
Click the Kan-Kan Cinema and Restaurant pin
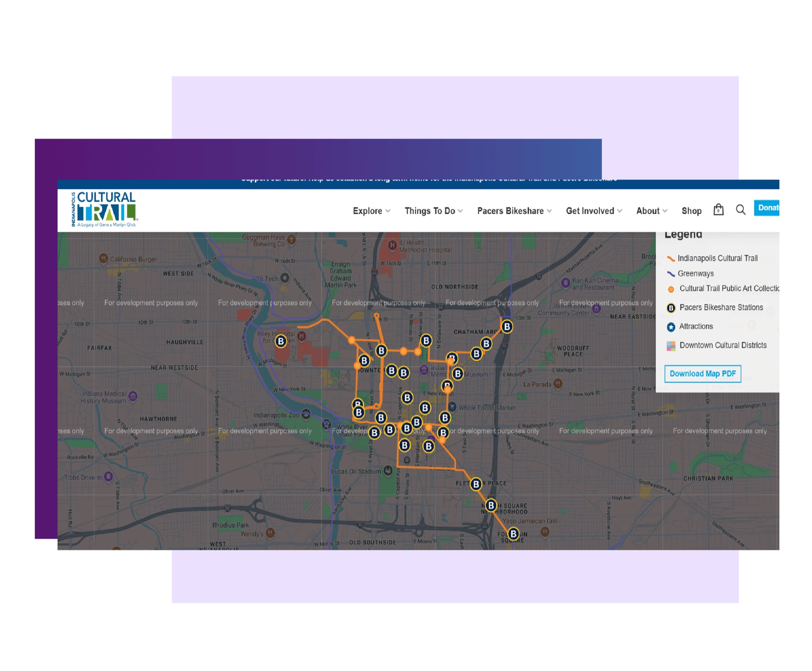565,283
